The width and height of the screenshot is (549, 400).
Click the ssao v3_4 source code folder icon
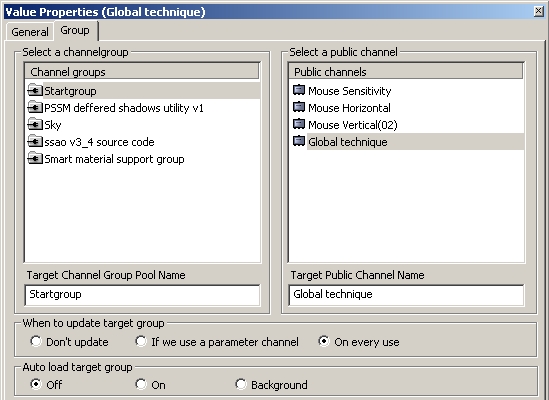coord(35,142)
